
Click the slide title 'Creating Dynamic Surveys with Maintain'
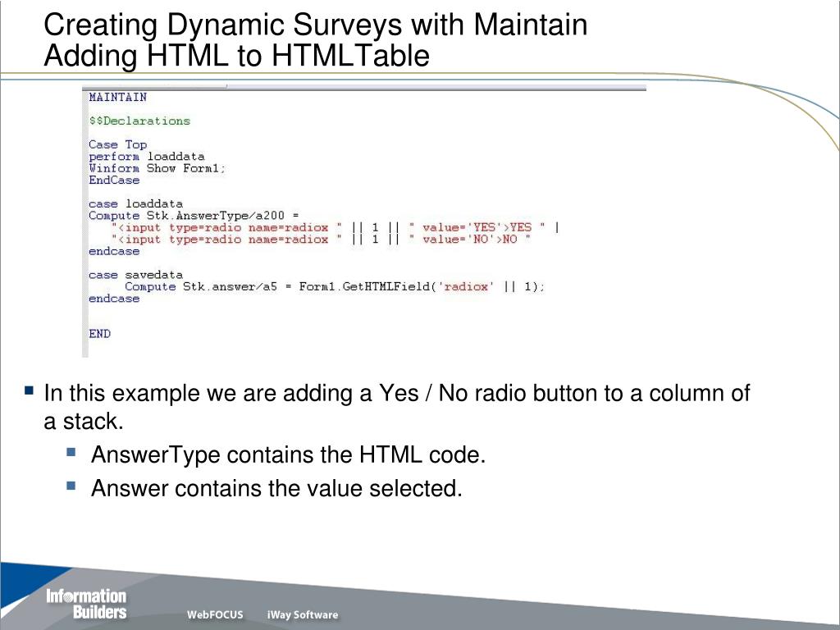316,25
